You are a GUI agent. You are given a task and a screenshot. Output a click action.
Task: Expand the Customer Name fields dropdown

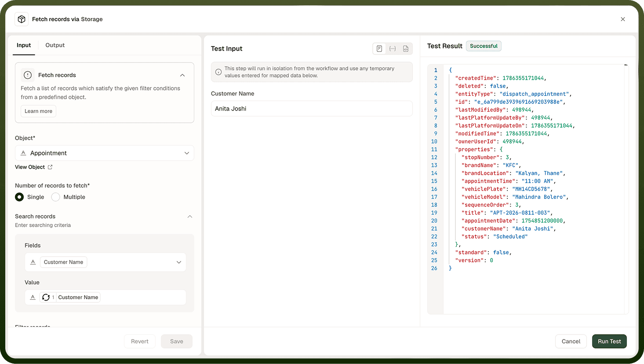click(x=179, y=262)
